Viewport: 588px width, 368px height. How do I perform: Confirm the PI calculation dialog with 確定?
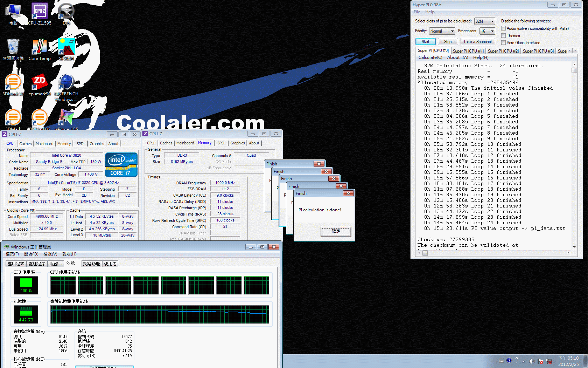(x=336, y=231)
